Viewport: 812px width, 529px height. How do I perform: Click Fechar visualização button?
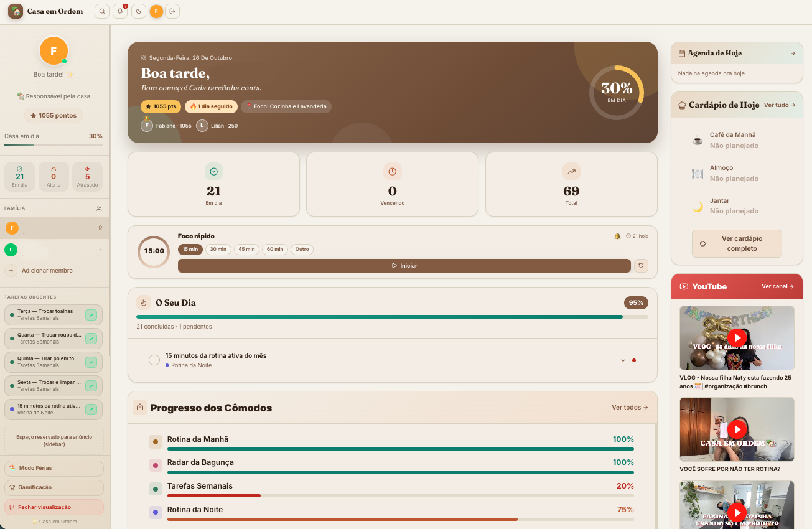54,507
